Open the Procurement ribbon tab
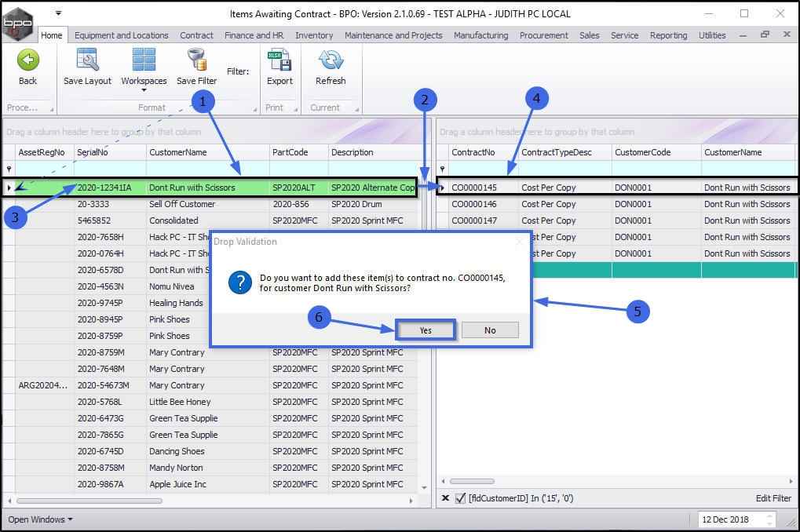This screenshot has width=800, height=532. click(543, 35)
